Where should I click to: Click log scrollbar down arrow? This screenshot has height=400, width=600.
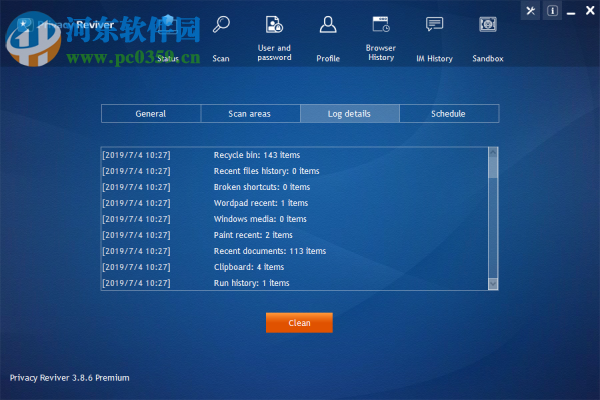pos(493,284)
